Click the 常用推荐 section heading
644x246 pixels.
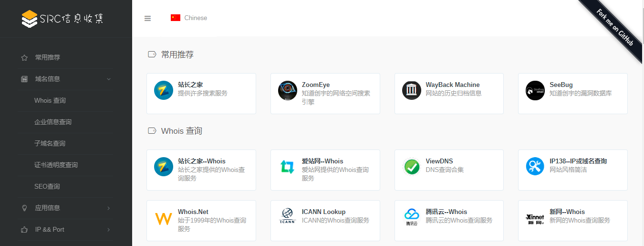click(177, 54)
